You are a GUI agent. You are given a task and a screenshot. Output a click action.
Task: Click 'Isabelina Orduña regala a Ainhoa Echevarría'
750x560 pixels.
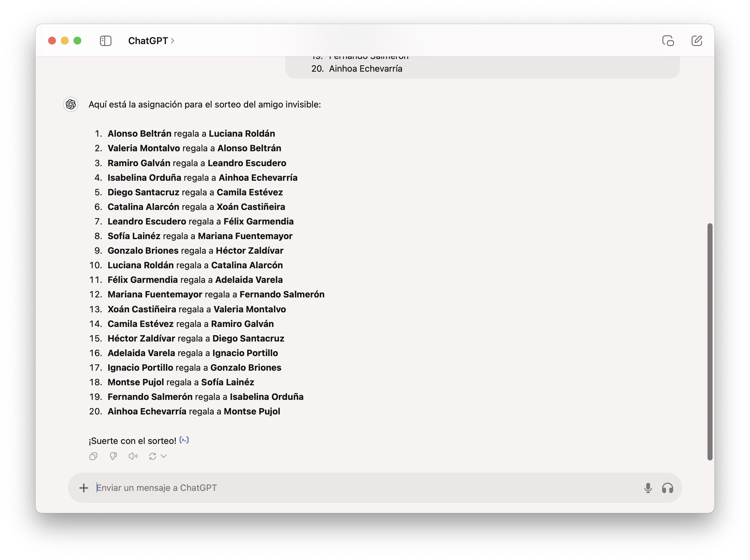202,178
